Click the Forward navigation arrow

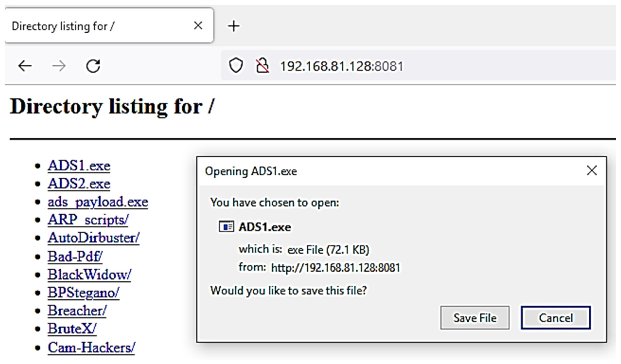[x=59, y=66]
